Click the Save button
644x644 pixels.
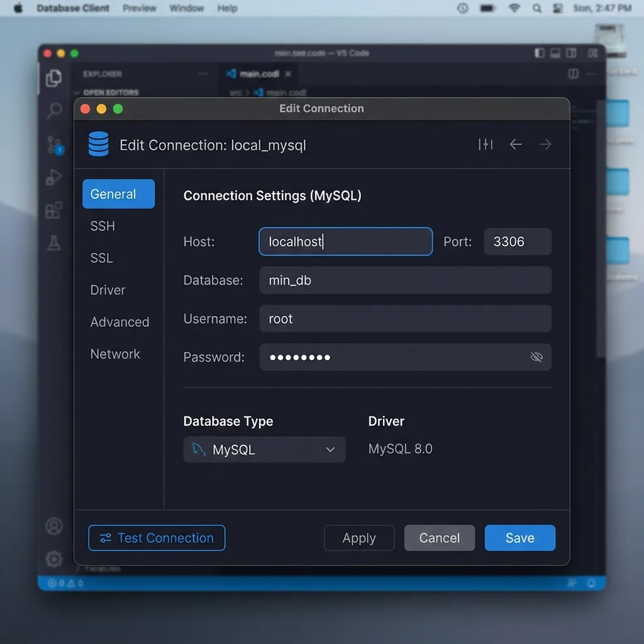[520, 538]
